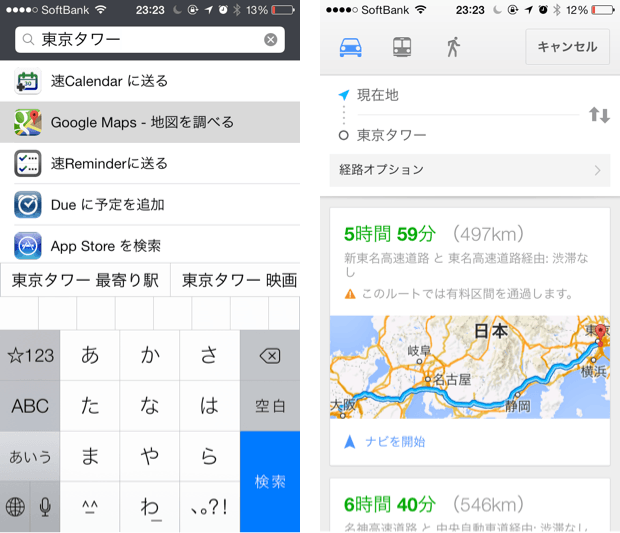Tap the App Store app icon
620x533 pixels.
28,246
